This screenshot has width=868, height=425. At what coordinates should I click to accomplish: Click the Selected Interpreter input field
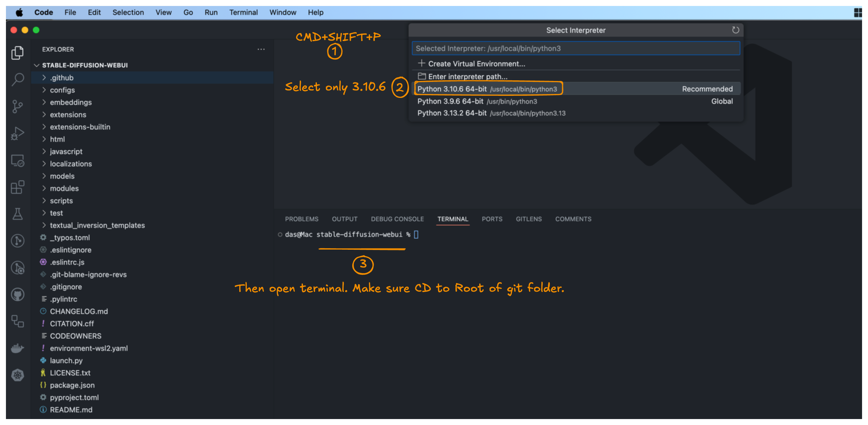coord(575,48)
